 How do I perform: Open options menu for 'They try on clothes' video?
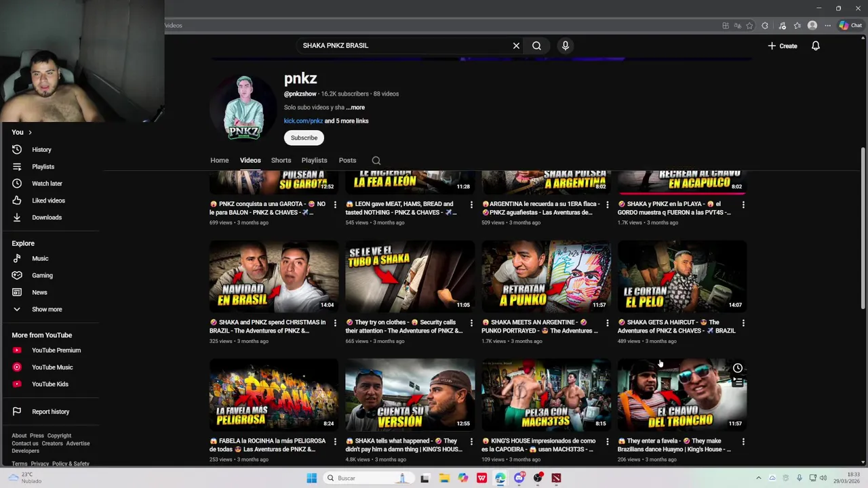pyautogui.click(x=471, y=323)
